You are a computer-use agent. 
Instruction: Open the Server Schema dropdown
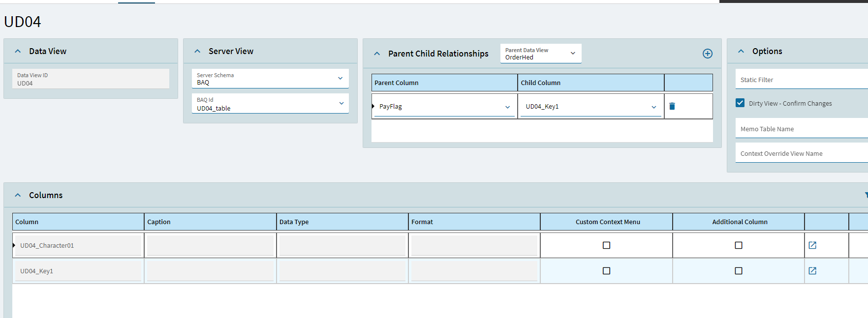click(x=340, y=79)
